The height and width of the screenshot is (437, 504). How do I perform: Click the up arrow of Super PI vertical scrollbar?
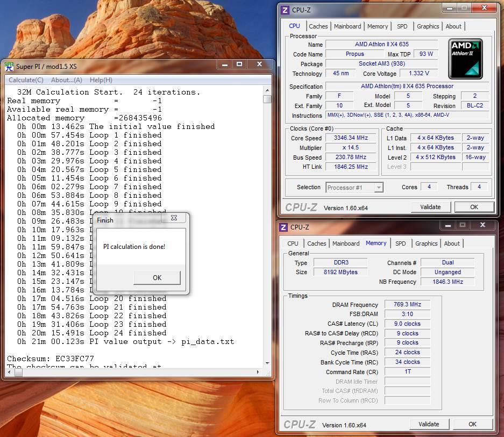[267, 91]
